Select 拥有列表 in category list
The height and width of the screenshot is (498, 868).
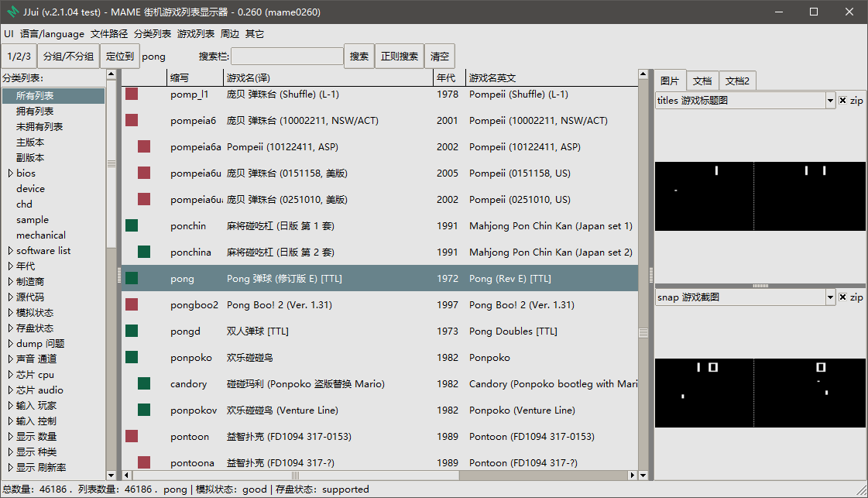[35, 112]
